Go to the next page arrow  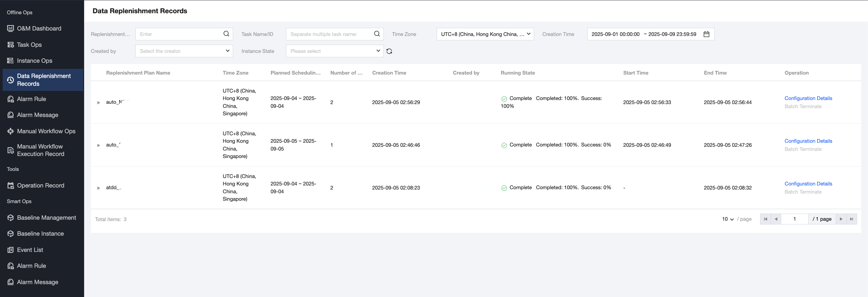pyautogui.click(x=841, y=219)
